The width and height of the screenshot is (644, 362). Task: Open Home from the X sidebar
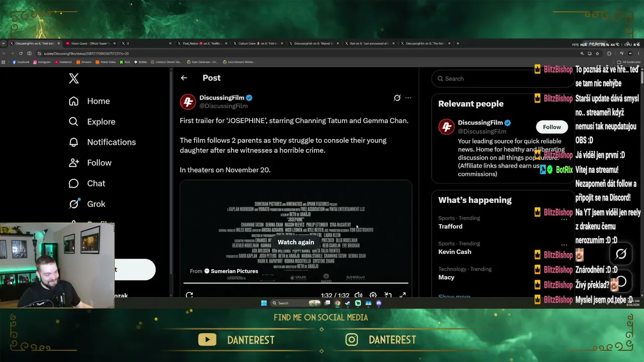90,101
